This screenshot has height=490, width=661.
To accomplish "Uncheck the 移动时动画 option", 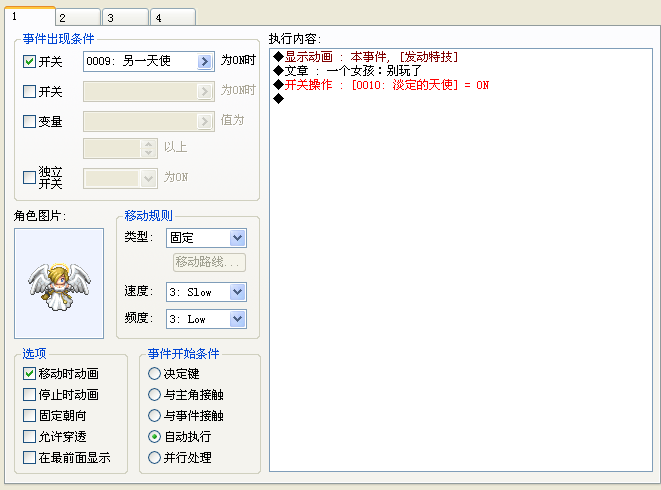I will pyautogui.click(x=29, y=373).
